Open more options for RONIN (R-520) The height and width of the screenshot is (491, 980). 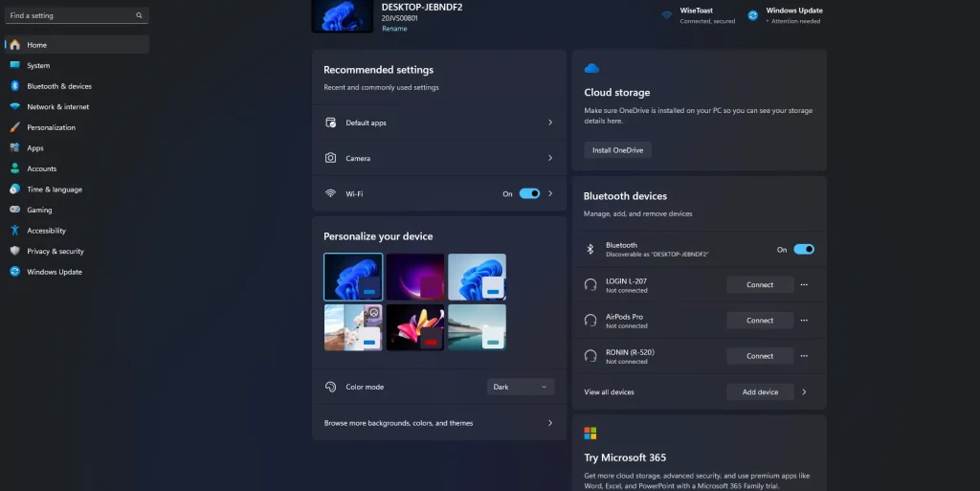(804, 356)
